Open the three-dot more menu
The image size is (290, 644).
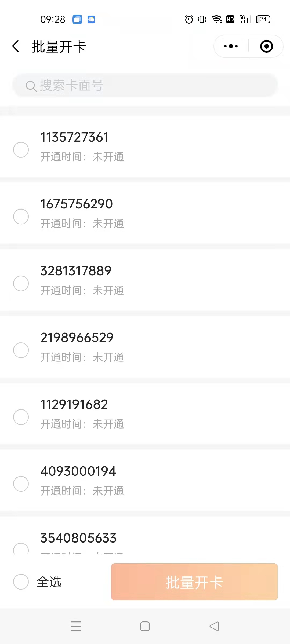(x=231, y=46)
